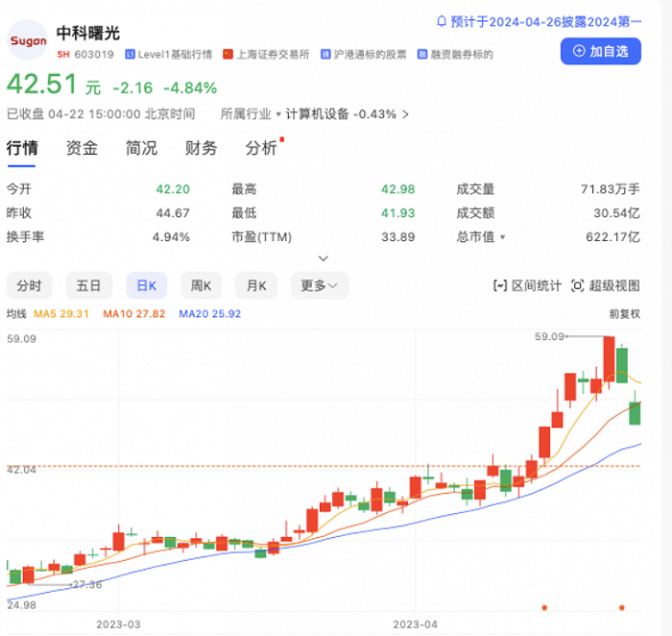
Task: Click the 区间统计 icon
Action: click(500, 285)
